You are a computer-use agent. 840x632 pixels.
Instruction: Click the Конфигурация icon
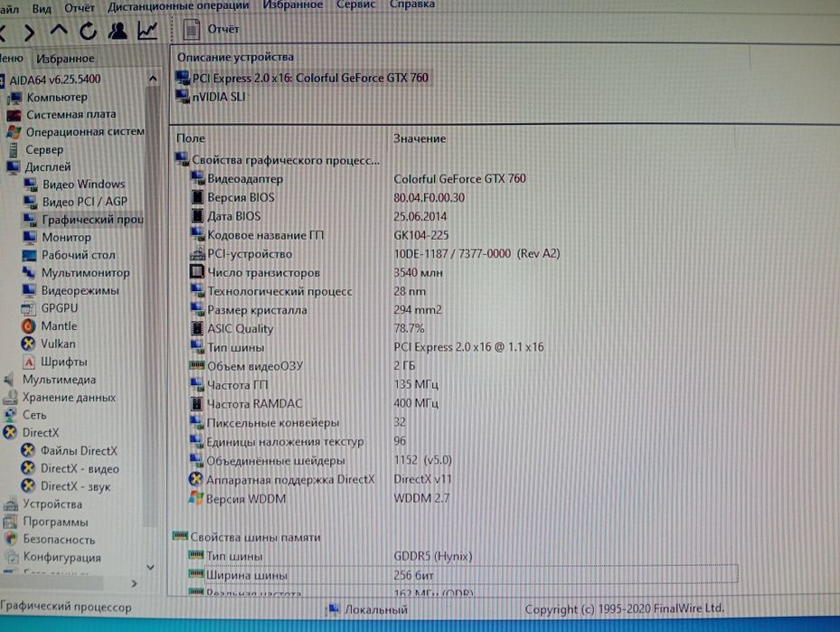[x=10, y=557]
